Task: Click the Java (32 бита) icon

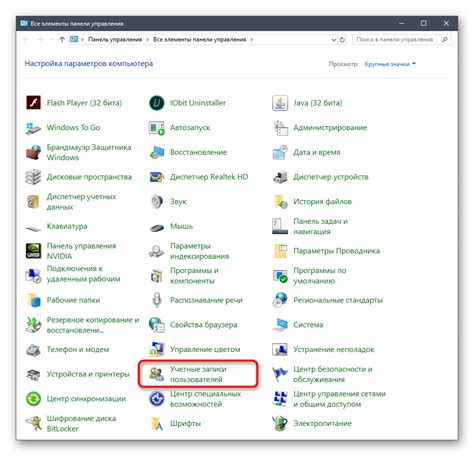Action: coord(280,103)
